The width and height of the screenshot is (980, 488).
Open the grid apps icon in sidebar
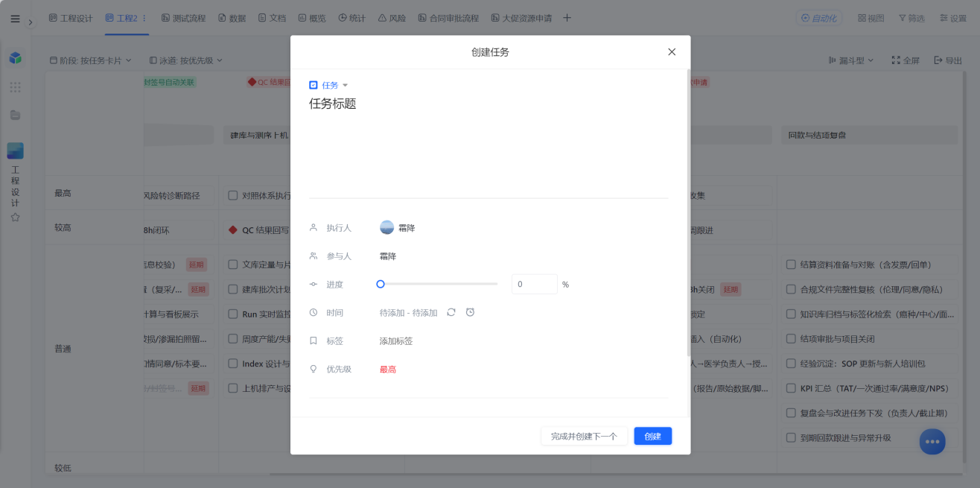tap(15, 87)
